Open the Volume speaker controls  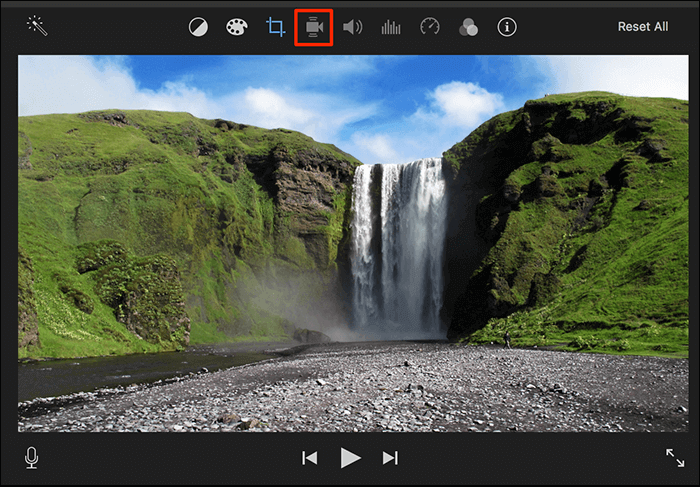click(x=352, y=27)
